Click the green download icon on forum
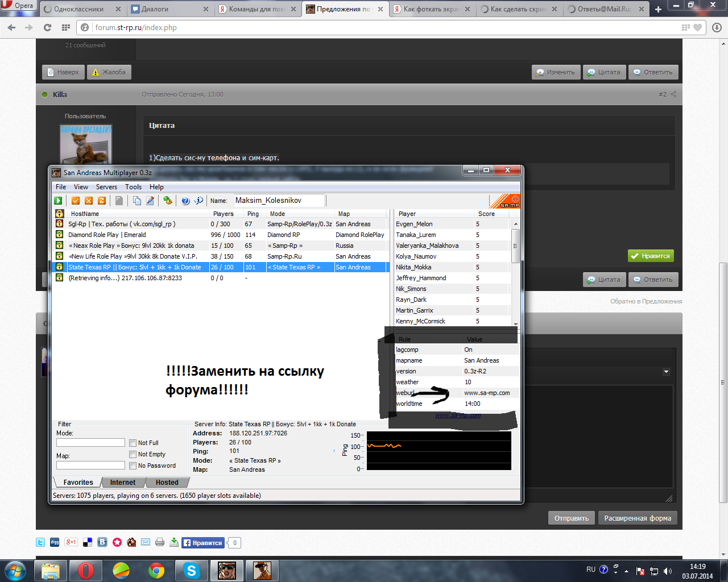The height and width of the screenshot is (582, 728). tap(174, 542)
